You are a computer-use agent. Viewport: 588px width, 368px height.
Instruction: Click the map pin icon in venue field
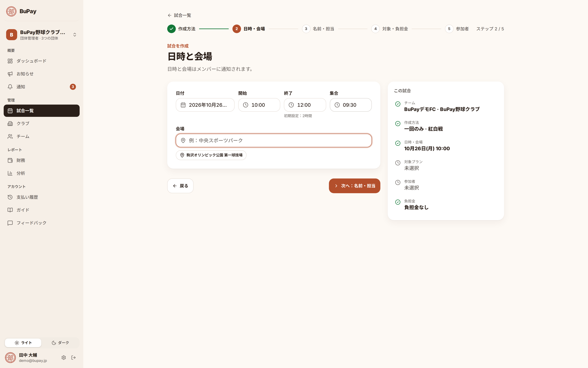click(x=183, y=140)
